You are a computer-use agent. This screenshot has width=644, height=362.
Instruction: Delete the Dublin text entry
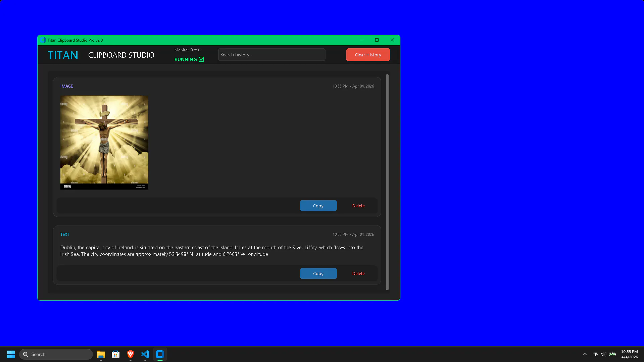coord(358,273)
